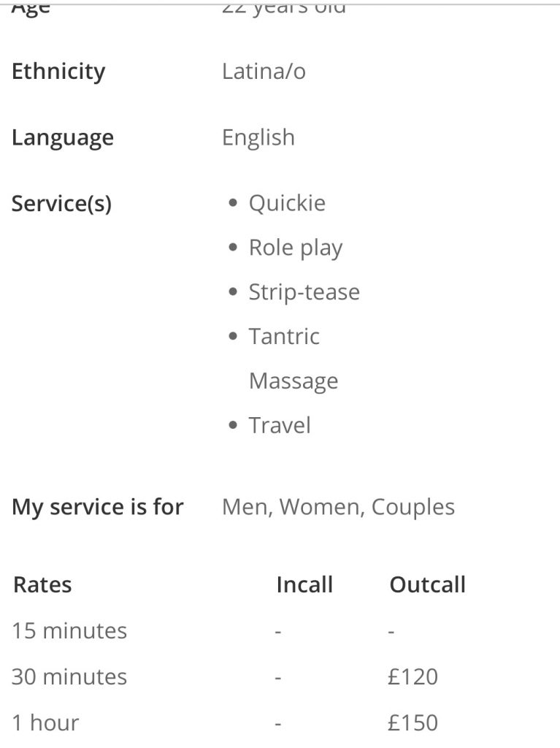Image resolution: width=560 pixels, height=748 pixels.
Task: Click the £150 one hour price
Action: pos(413,723)
